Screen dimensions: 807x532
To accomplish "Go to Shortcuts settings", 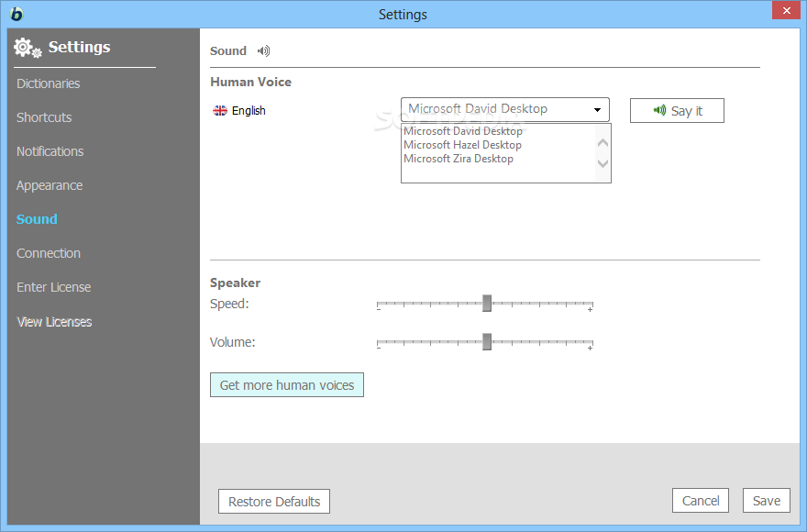I will point(44,117).
